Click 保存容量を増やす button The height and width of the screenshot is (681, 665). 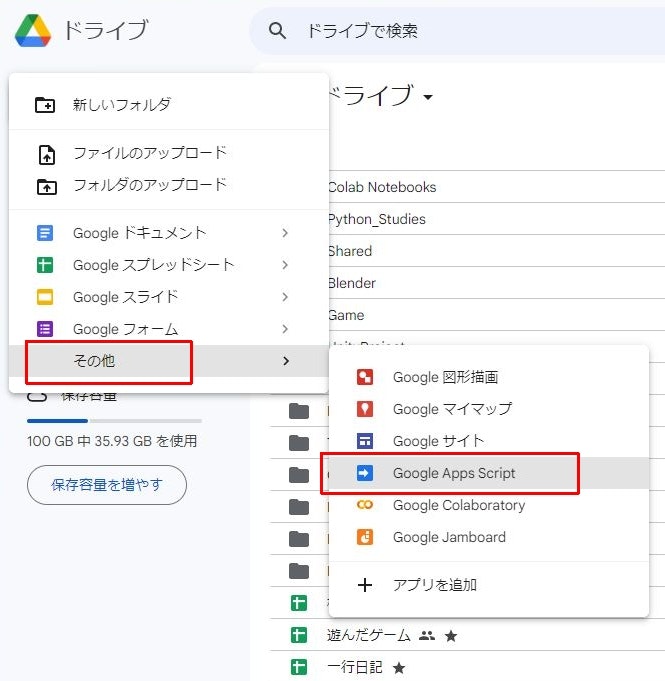coord(107,485)
